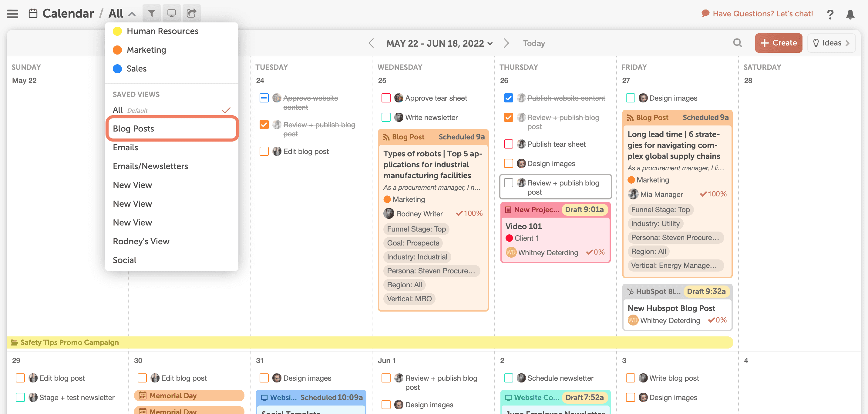Screen dimensions: 868x414
Task: Choose the All default view
Action: (172, 110)
